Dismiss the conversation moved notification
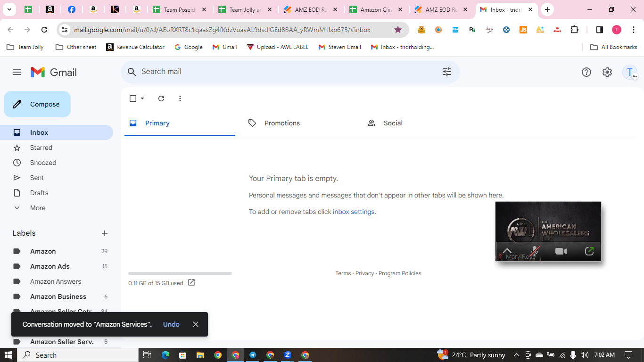This screenshot has width=644, height=362. pyautogui.click(x=196, y=324)
